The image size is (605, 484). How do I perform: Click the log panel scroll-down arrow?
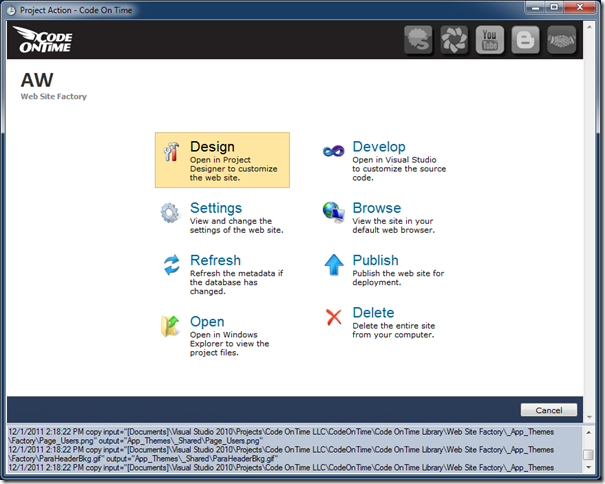(588, 467)
